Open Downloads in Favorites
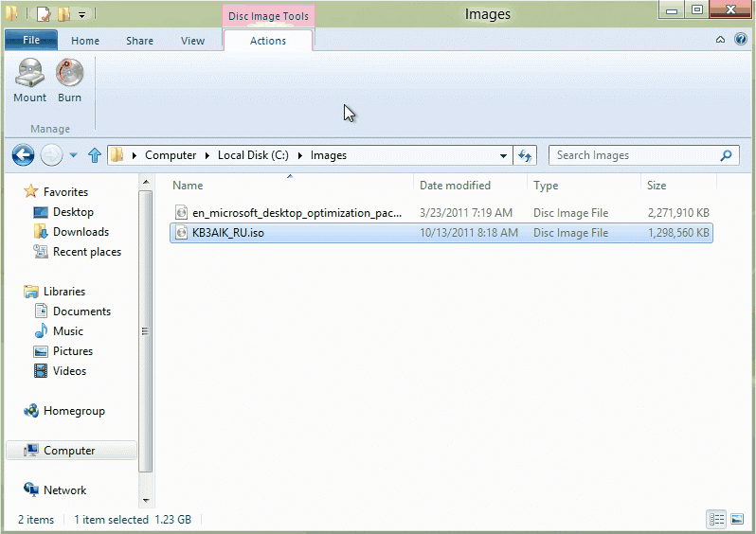The height and width of the screenshot is (534, 756). coord(81,231)
